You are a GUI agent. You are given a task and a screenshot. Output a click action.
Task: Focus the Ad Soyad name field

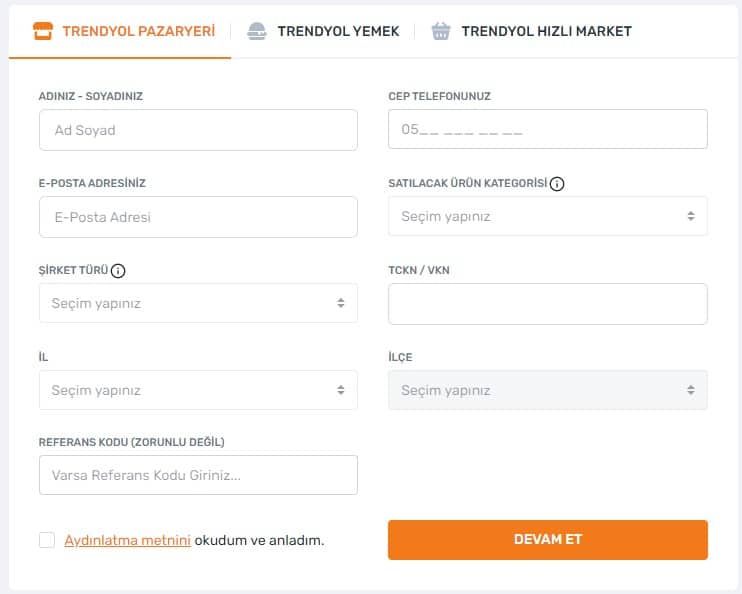click(198, 130)
